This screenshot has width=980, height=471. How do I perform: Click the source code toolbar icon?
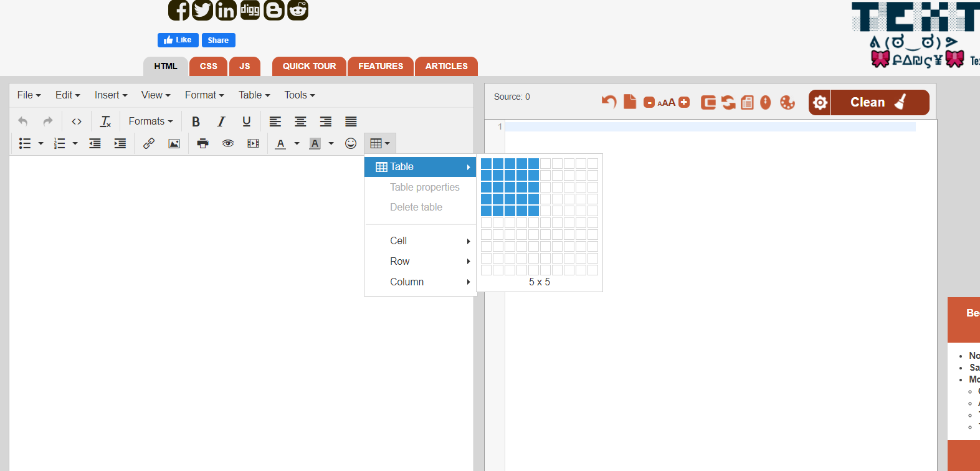[77, 121]
